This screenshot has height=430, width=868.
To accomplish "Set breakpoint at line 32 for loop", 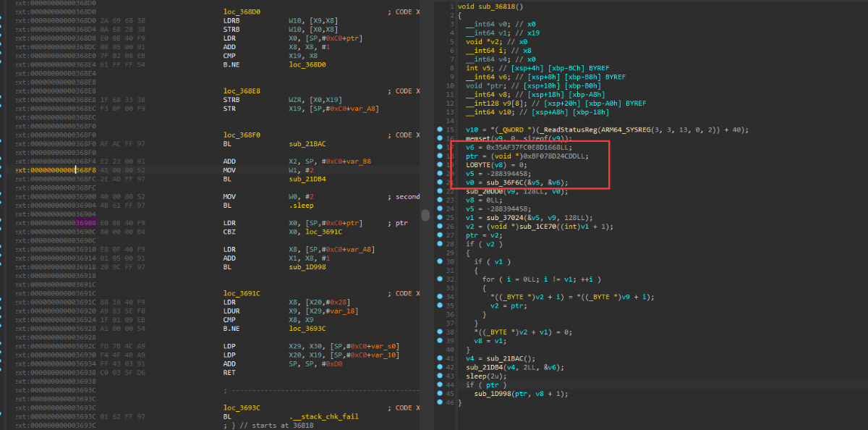I will tap(441, 279).
